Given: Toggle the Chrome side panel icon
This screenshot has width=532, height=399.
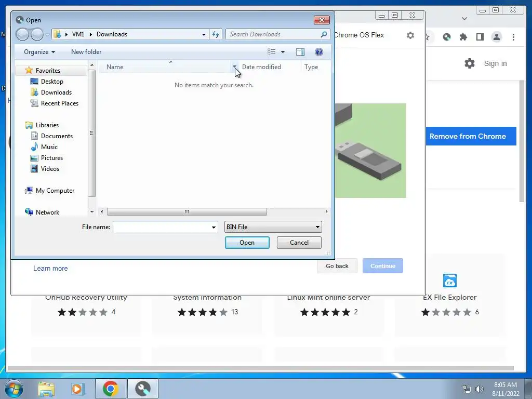Looking at the screenshot, I should pyautogui.click(x=480, y=37).
